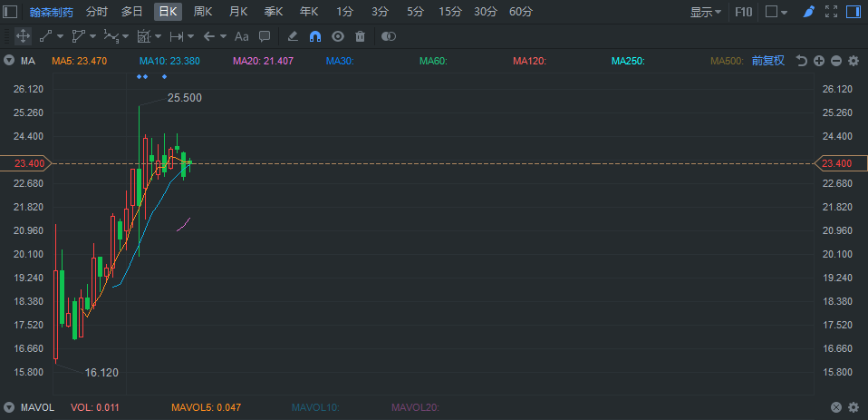
Task: Change the 前复权 adjustment mode
Action: tap(767, 61)
